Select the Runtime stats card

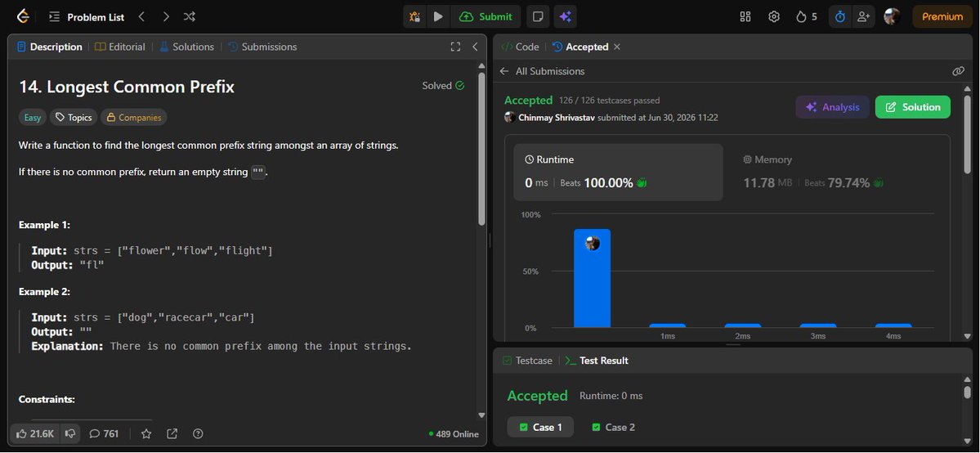click(618, 172)
